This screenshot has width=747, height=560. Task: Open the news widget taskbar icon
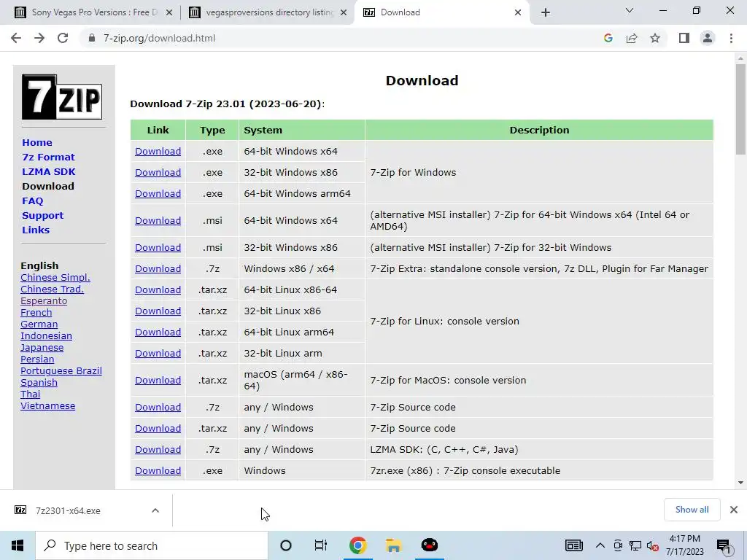pyautogui.click(x=573, y=545)
